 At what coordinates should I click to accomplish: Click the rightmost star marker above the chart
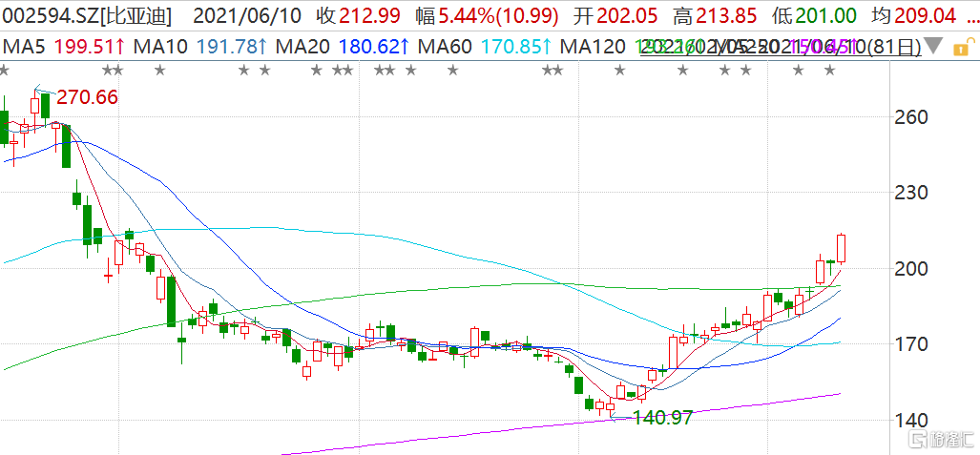point(830,70)
